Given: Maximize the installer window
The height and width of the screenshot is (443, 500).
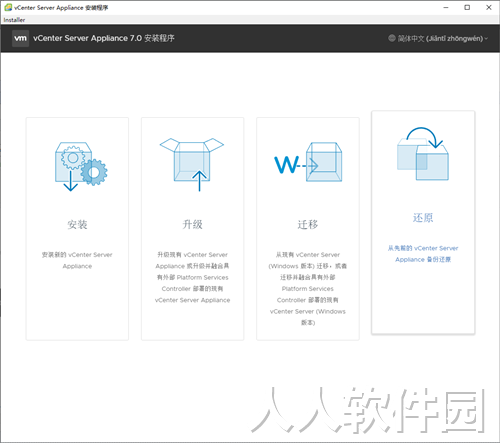Looking at the screenshot, I should [467, 7].
